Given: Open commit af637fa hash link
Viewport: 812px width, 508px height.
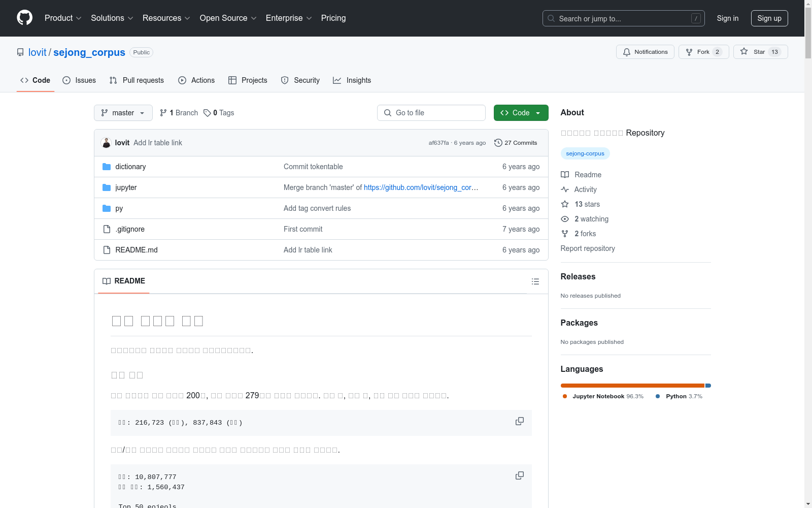Looking at the screenshot, I should pos(438,143).
